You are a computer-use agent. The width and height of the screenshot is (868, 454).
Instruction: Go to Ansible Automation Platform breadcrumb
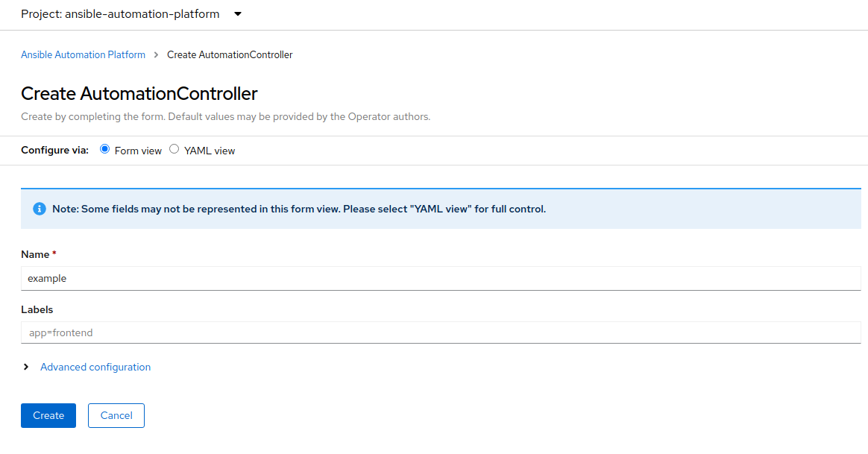coord(83,54)
